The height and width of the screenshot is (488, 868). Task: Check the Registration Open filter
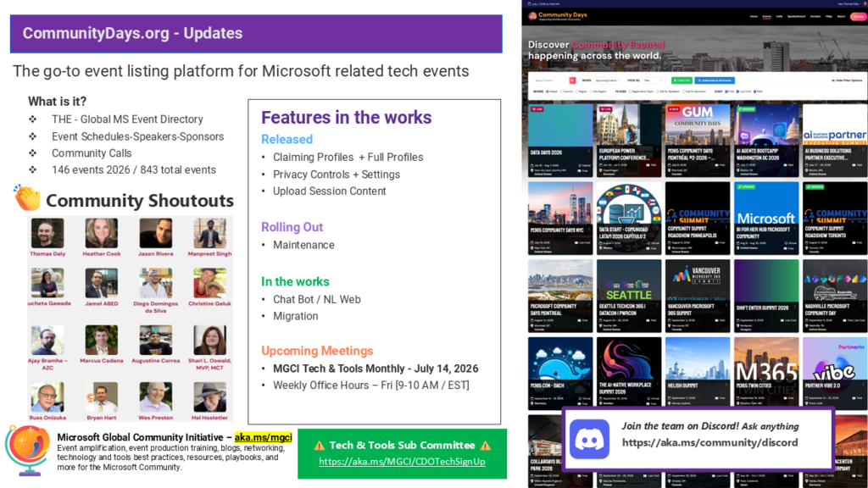point(630,91)
